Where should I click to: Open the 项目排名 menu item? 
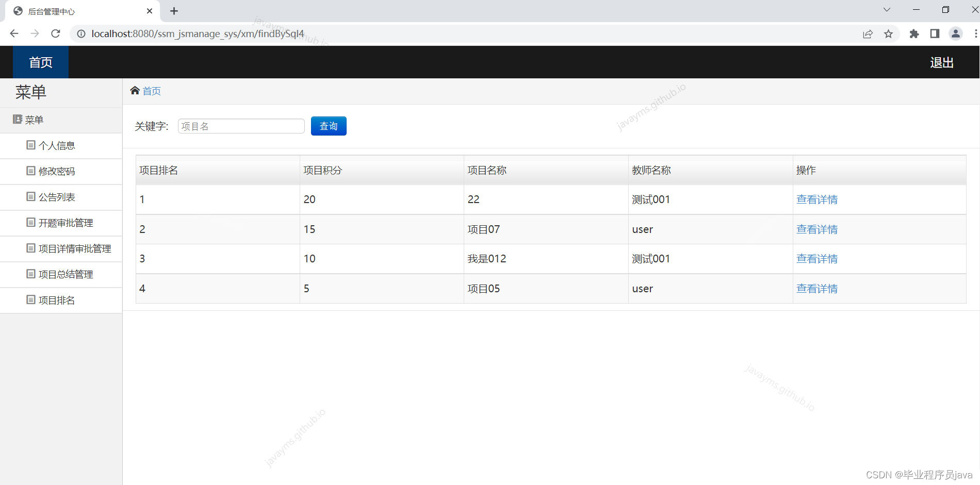pyautogui.click(x=61, y=300)
